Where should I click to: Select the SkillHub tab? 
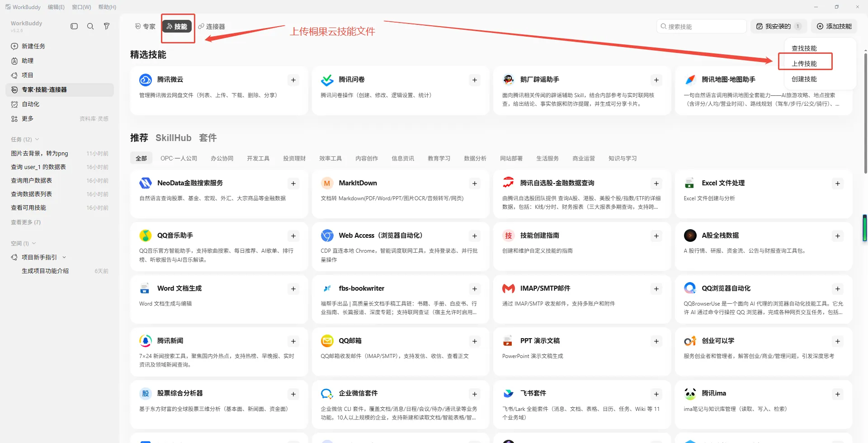[x=174, y=138]
